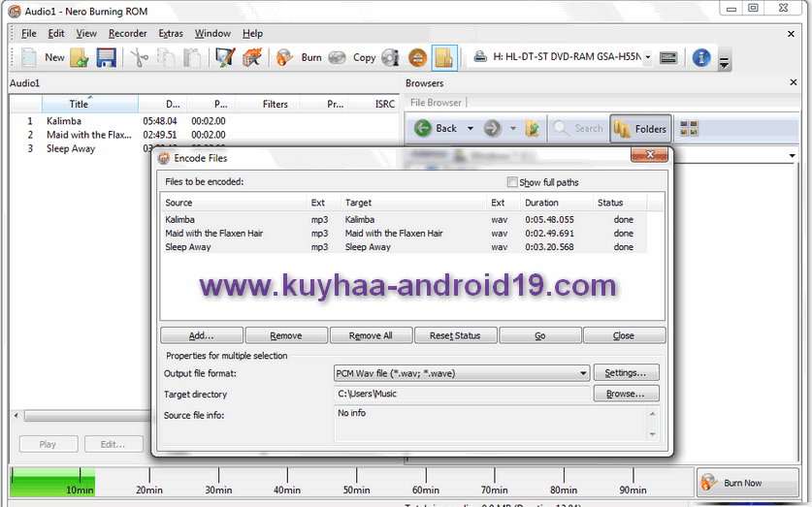The width and height of the screenshot is (812, 507).
Task: Expand the Forward history dropdown arrow
Action: (x=512, y=128)
